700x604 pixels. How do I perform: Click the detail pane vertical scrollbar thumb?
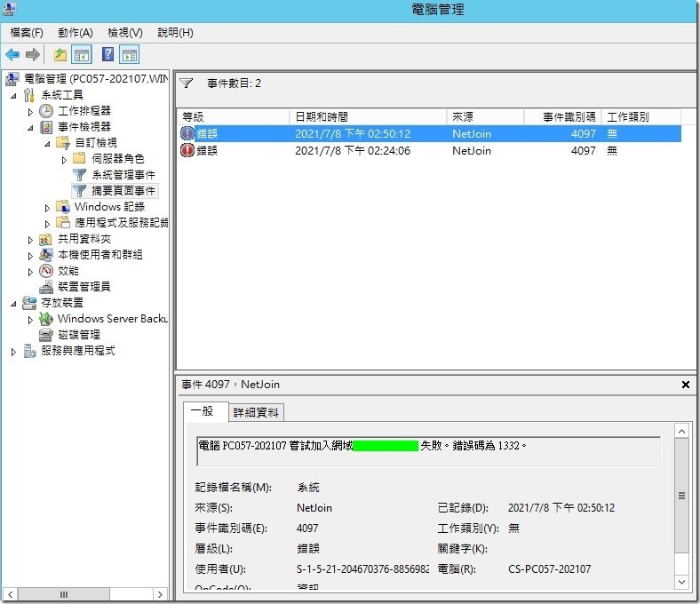tap(681, 496)
